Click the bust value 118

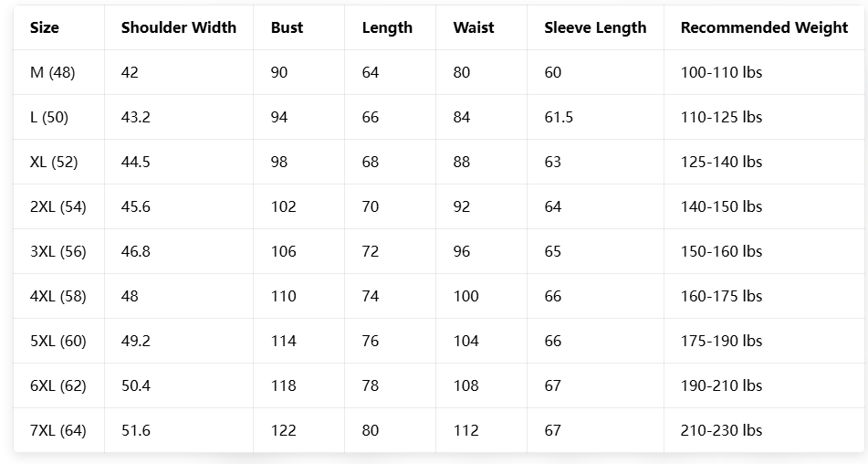(283, 385)
